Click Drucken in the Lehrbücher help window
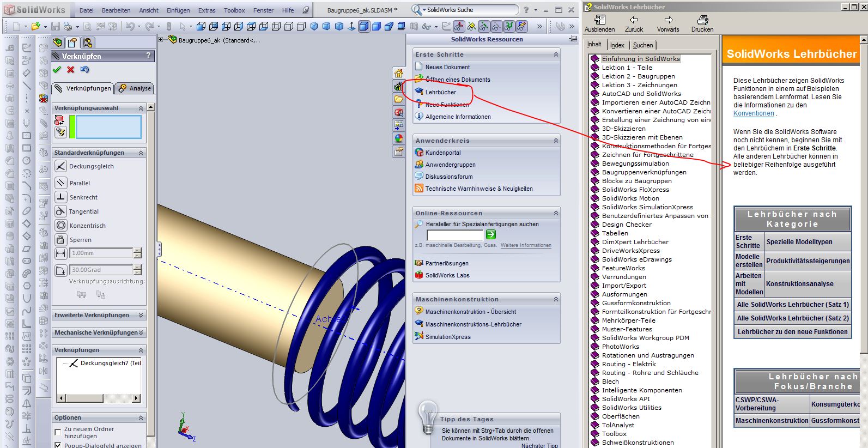868x448 pixels. pos(702,24)
